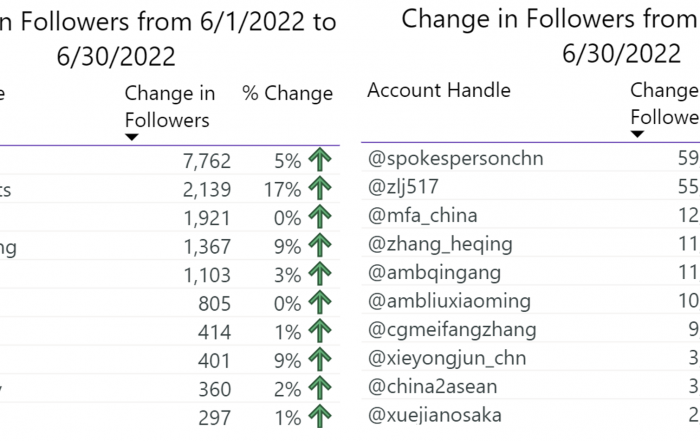
Task: Click the up arrow in 414 row
Action: click(320, 331)
